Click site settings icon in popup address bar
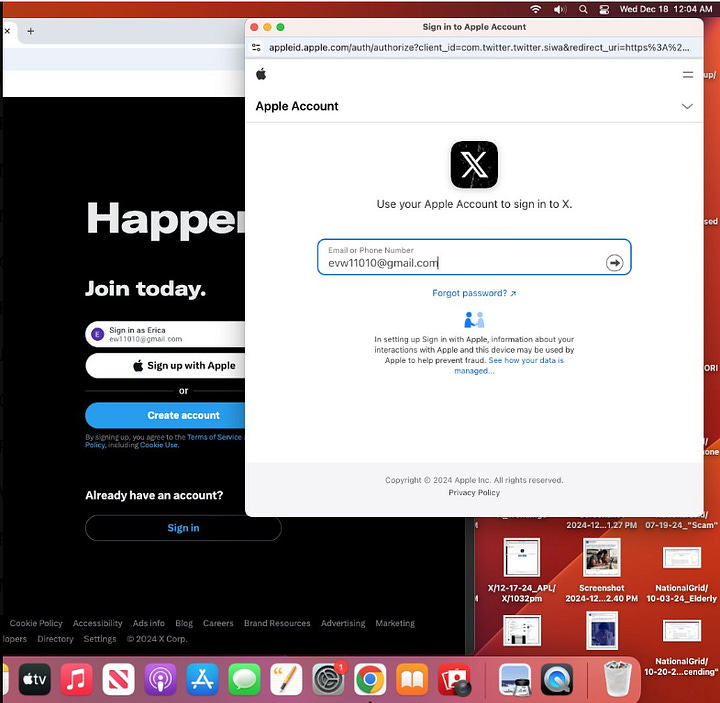720x703 pixels. [256, 47]
